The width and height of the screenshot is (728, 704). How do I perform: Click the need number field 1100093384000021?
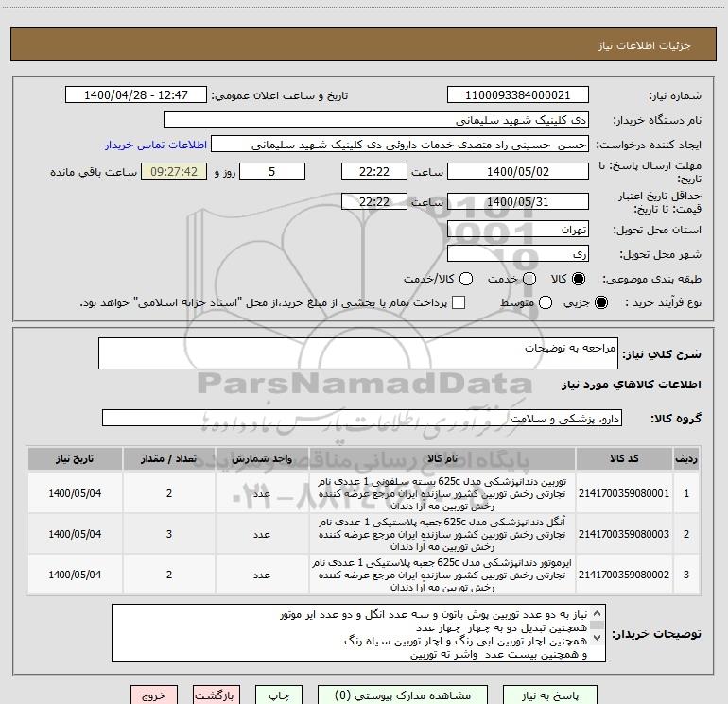click(x=518, y=95)
